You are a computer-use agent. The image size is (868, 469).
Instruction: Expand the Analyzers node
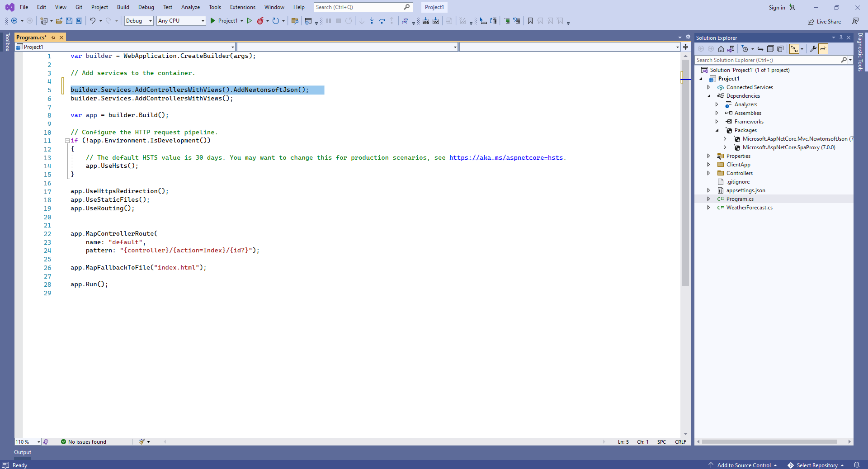717,104
